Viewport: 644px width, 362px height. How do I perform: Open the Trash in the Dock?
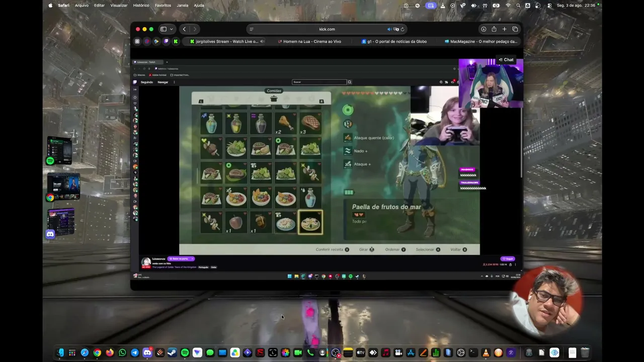click(585, 352)
